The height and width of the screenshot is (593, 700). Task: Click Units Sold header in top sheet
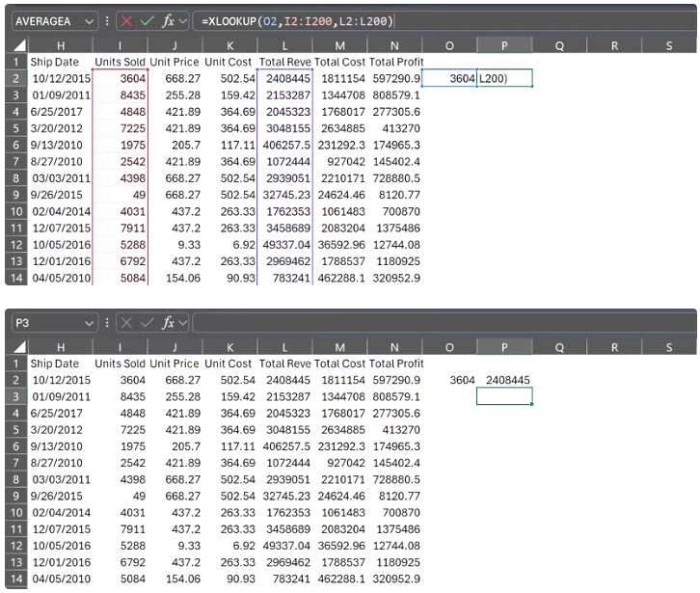coord(120,62)
